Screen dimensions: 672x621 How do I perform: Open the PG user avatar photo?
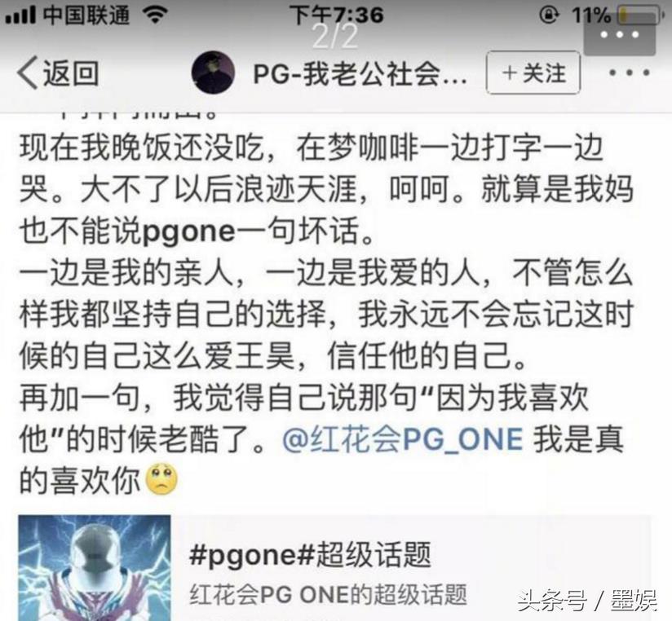(x=213, y=73)
